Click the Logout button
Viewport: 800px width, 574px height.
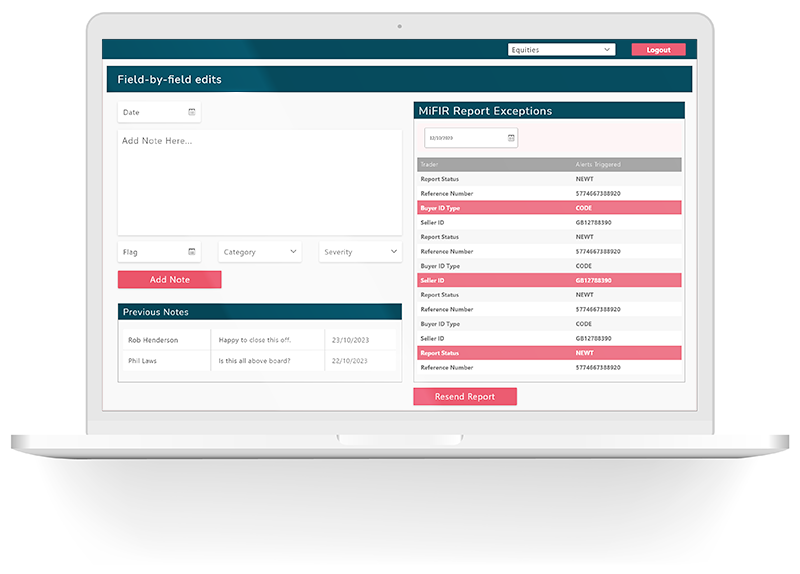[x=658, y=49]
